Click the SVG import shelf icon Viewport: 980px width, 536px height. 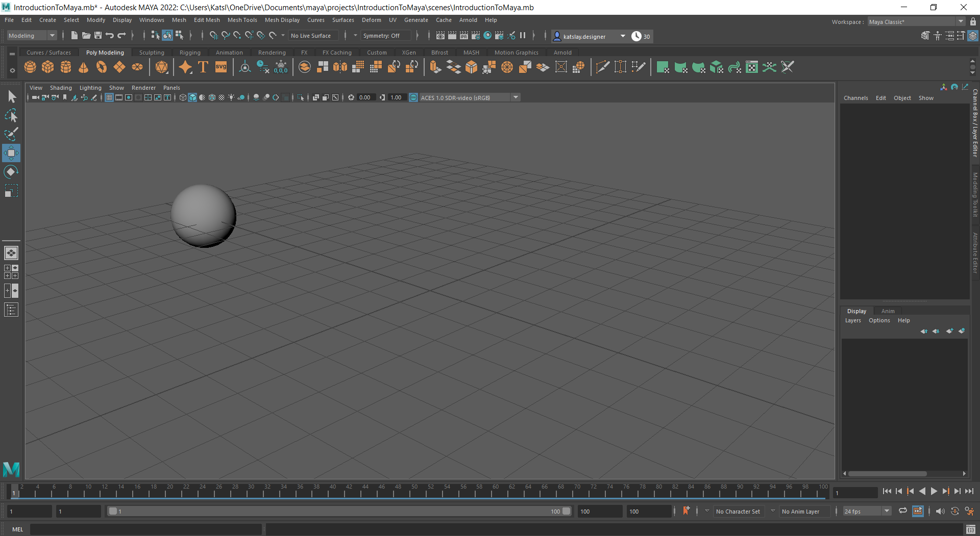click(x=221, y=67)
